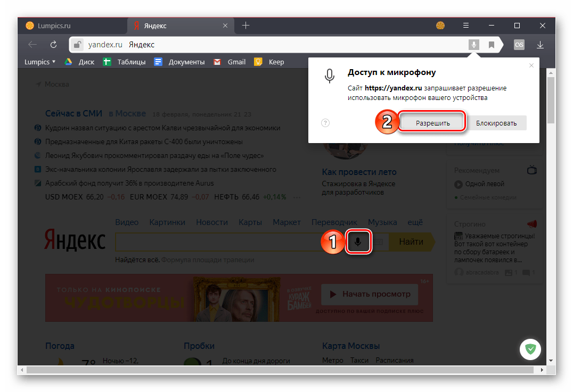Click the last.fm extension icon
Screen dimensions: 573x392
(519, 45)
